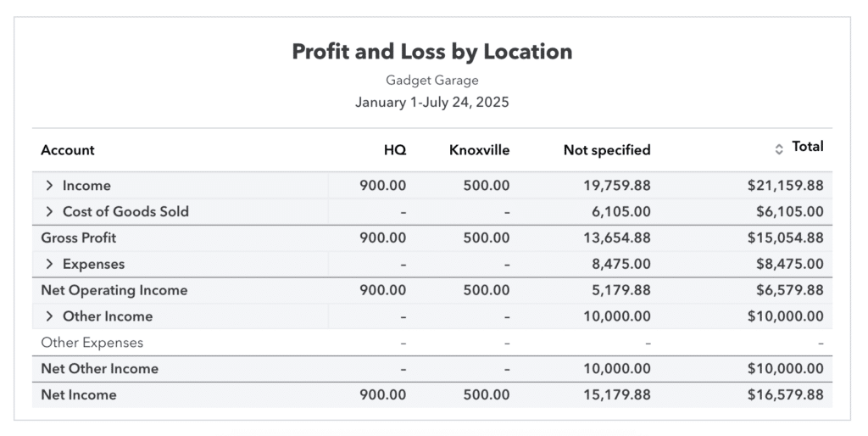Image resolution: width=868 pixels, height=436 pixels.
Task: Click Gross Profit total $15,054.88
Action: (x=786, y=238)
